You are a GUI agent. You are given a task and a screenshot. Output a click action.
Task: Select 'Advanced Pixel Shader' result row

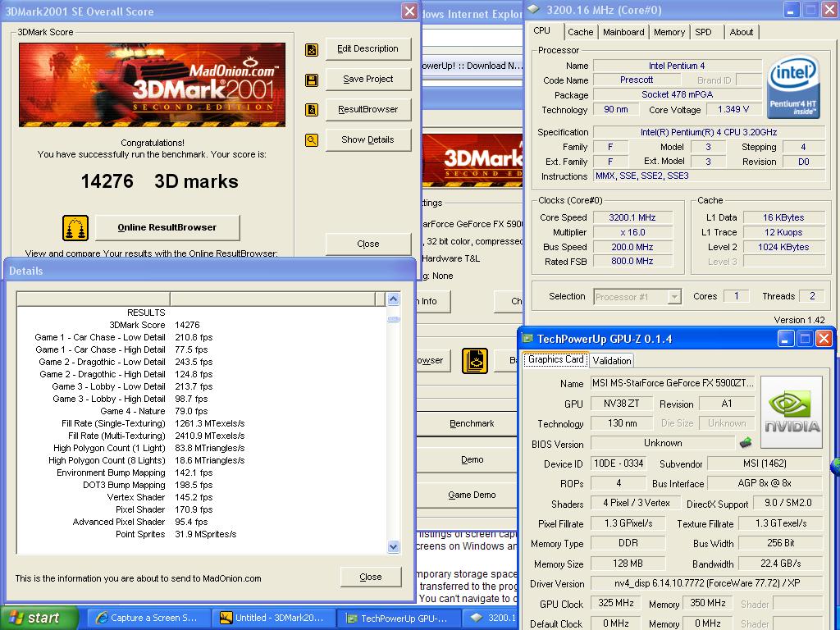coord(202,522)
